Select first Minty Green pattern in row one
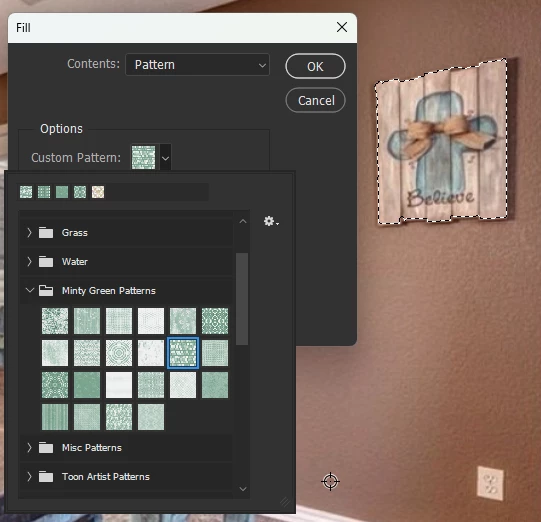This screenshot has width=541, height=522. (x=55, y=321)
